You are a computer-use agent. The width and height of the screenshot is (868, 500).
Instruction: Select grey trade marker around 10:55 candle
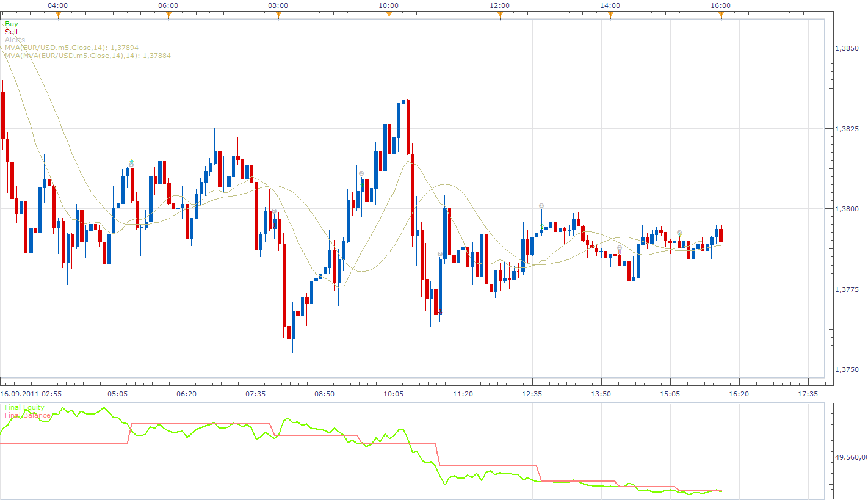point(439,254)
